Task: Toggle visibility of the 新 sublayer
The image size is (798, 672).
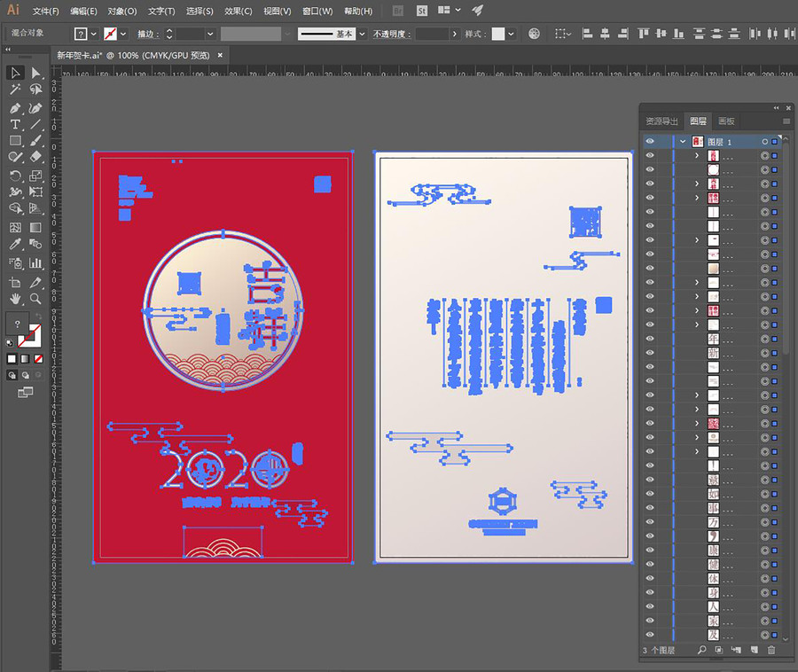Action: 650,353
